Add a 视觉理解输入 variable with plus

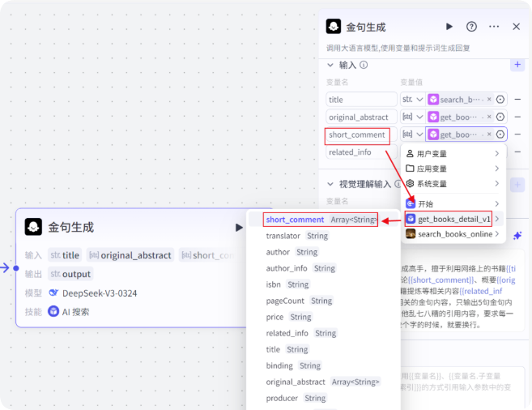(517, 185)
